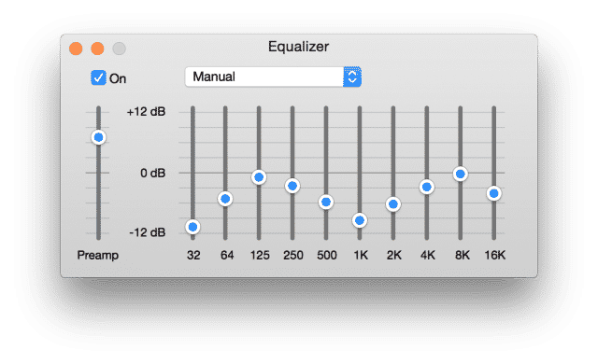The height and width of the screenshot is (364, 598).
Task: Click the 64 Hz band slider knob
Action: click(225, 199)
